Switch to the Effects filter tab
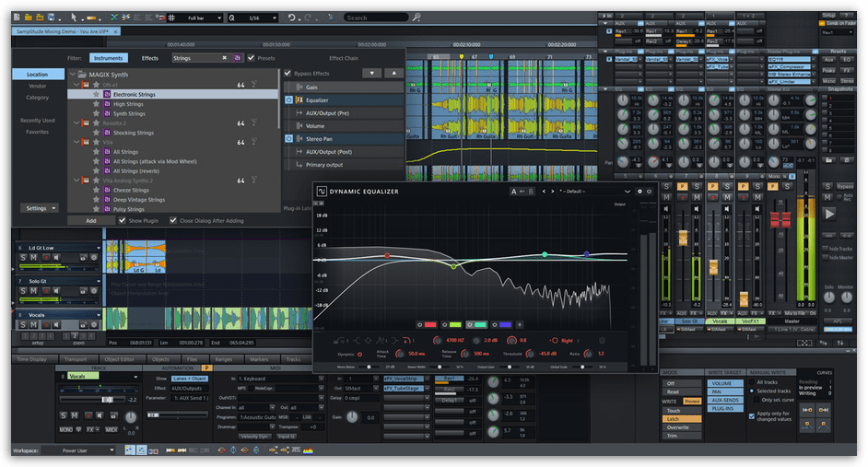 coord(149,58)
